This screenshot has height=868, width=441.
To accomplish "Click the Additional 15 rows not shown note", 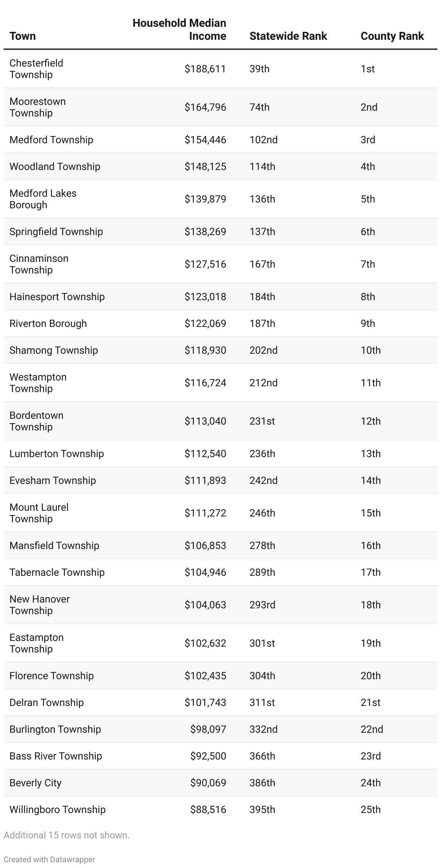I will click(67, 835).
